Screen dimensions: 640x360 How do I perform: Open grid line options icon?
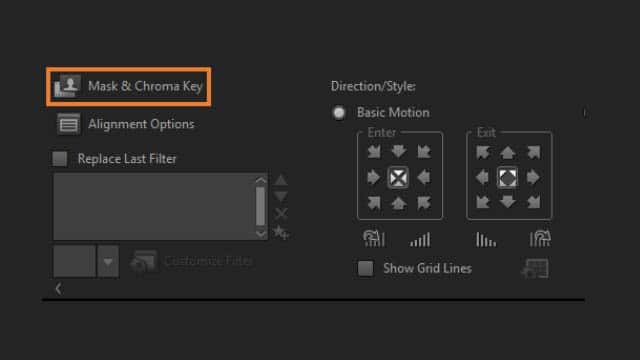536,269
